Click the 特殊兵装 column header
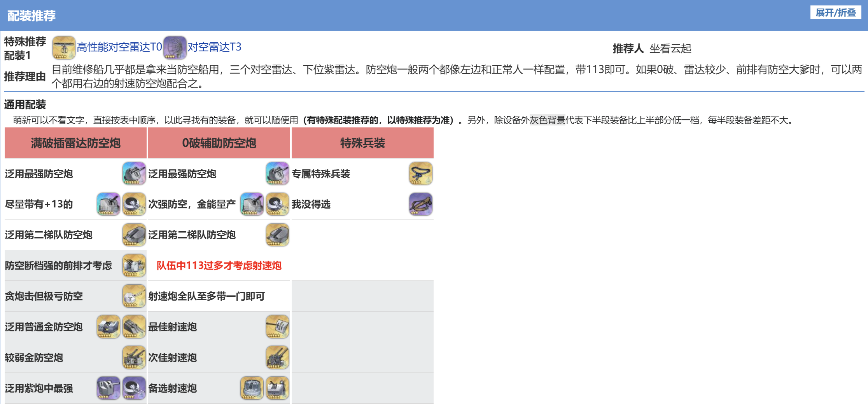868x404 pixels. [362, 143]
